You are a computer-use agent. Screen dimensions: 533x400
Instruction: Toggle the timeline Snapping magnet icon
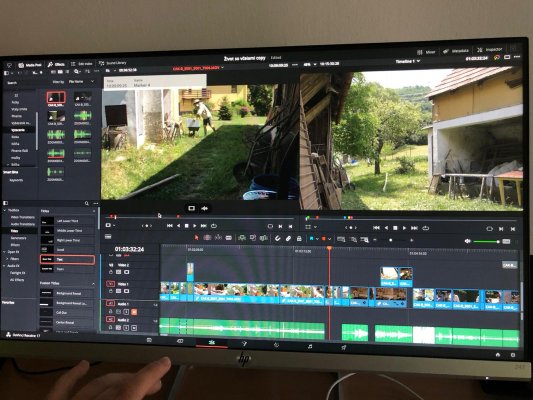pyautogui.click(x=277, y=238)
